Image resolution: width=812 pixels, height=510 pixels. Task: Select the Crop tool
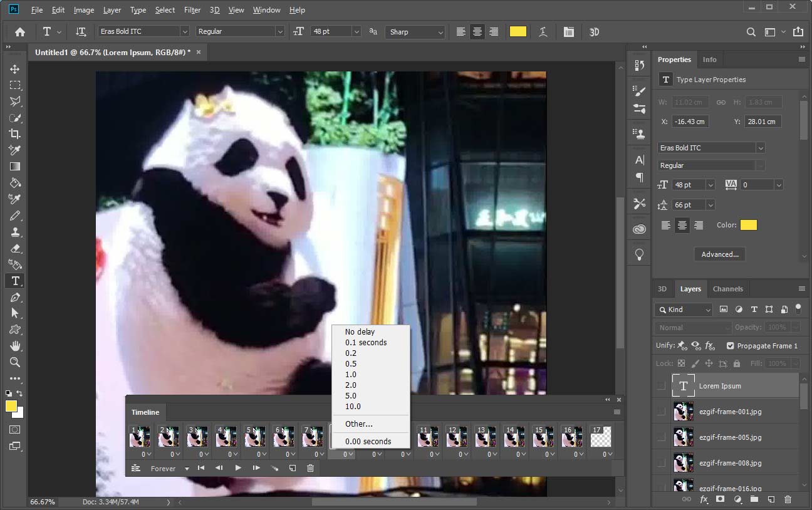[14, 133]
